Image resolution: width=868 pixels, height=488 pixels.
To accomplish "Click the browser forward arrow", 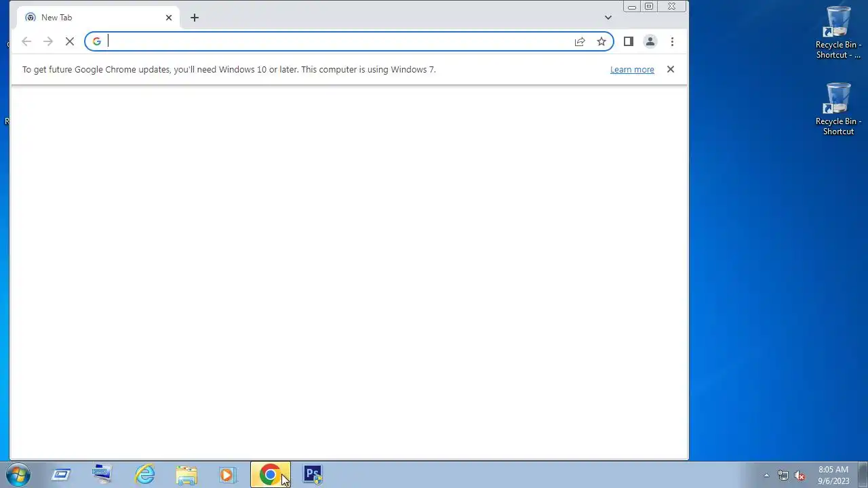I will click(x=47, y=41).
